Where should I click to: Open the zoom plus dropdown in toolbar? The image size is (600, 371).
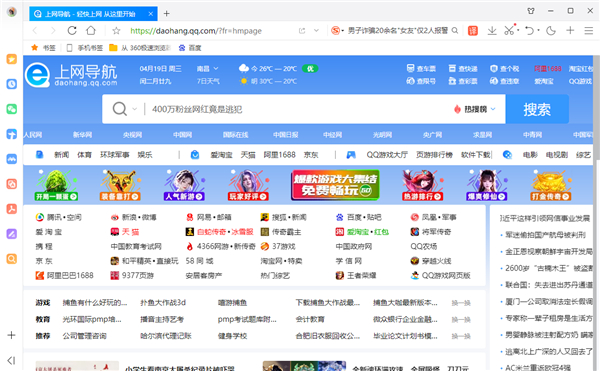click(570, 31)
